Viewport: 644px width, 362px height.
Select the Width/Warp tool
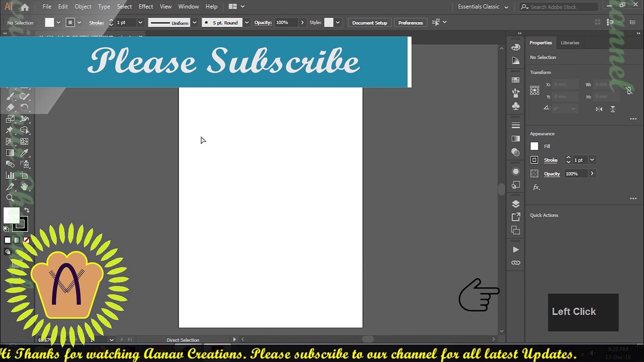pos(24,119)
